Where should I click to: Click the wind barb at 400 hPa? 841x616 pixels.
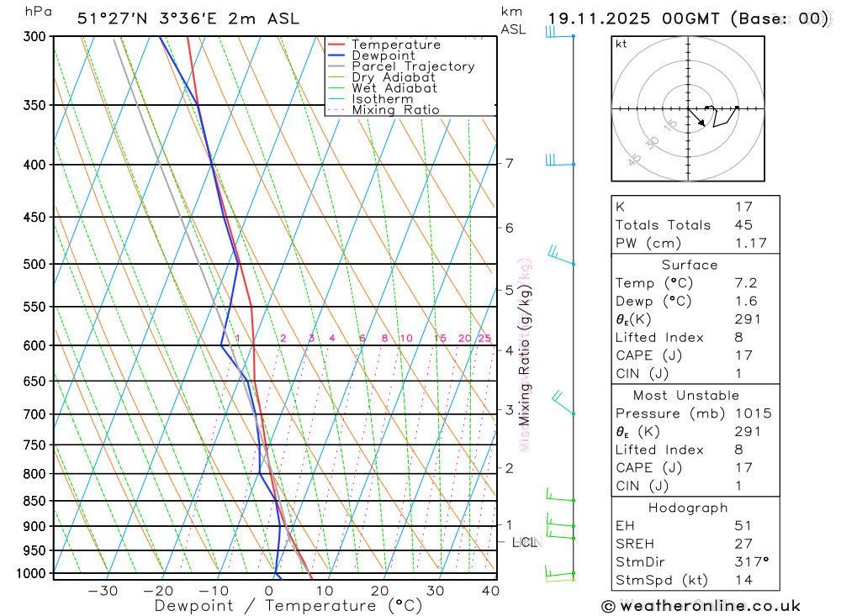560,160
